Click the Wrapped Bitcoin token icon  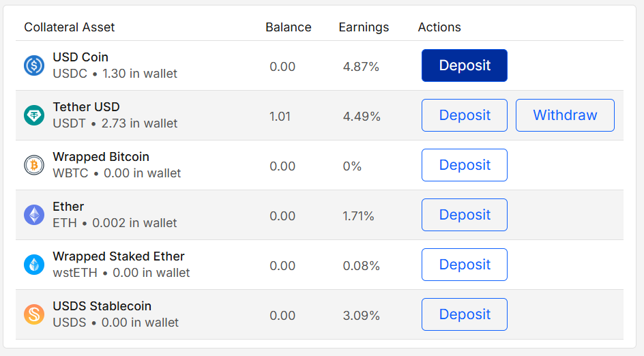pos(34,165)
